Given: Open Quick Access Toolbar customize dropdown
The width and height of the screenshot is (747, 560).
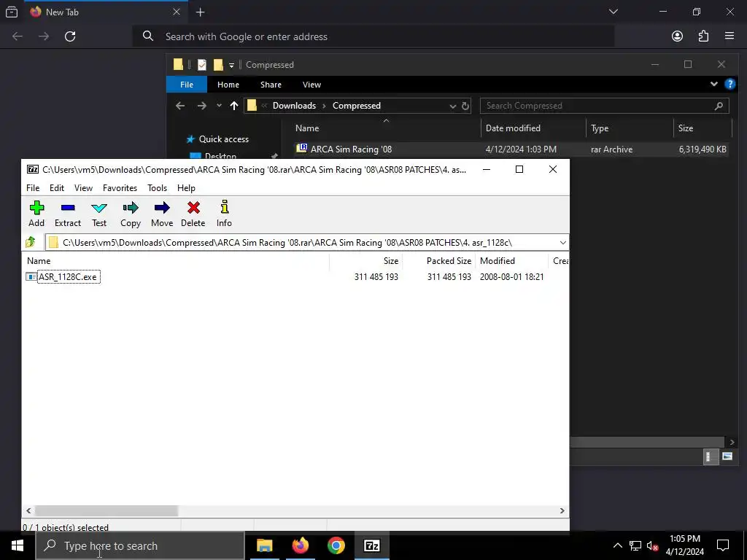Looking at the screenshot, I should click(x=231, y=65).
